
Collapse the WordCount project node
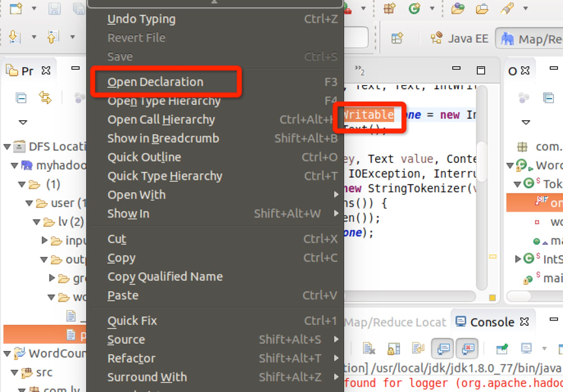(x=7, y=354)
